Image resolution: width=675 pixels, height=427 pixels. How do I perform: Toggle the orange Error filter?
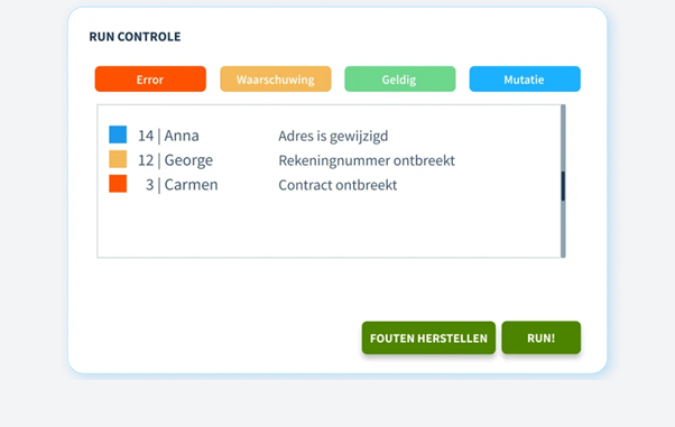(x=150, y=79)
